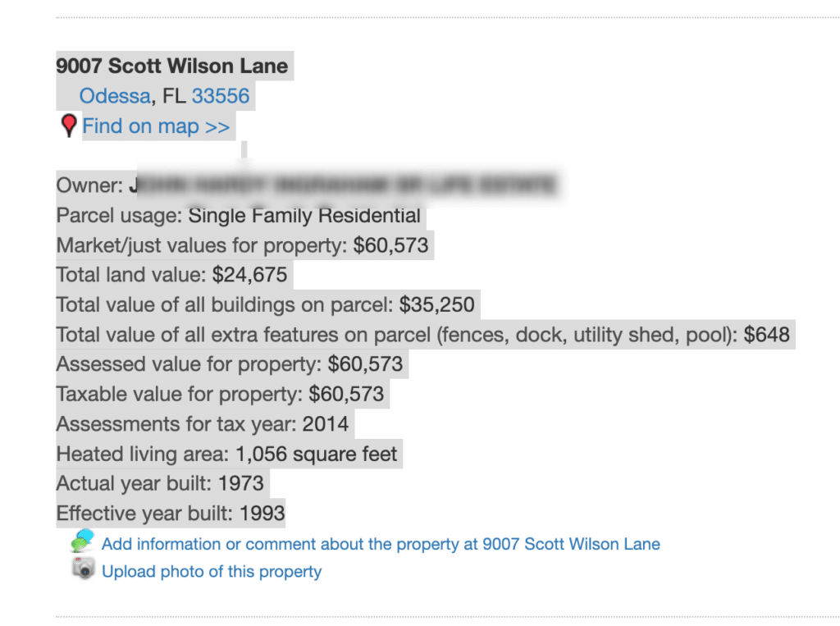This screenshot has height=626, width=840.
Task: Click the extra features value $648 line
Action: coord(422,335)
